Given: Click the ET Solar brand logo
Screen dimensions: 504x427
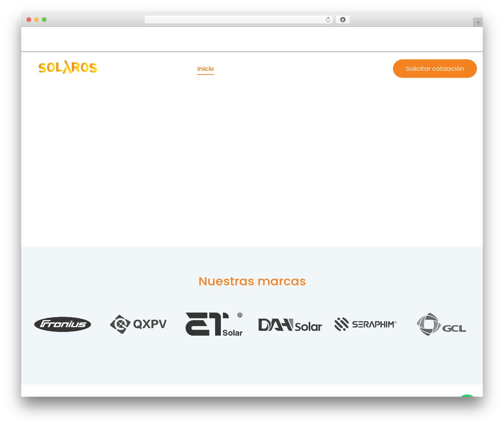Looking at the screenshot, I should click(214, 324).
